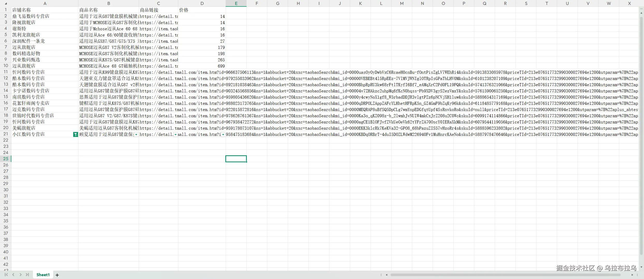Select row 21 header
The image size is (644, 279).
[x=5, y=134]
